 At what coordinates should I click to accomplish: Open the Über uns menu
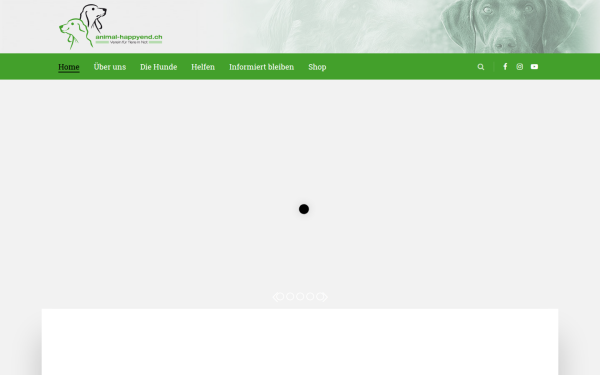(110, 67)
